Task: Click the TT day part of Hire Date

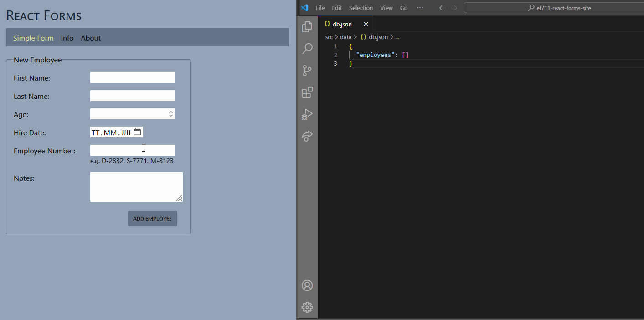Action: pyautogui.click(x=95, y=132)
